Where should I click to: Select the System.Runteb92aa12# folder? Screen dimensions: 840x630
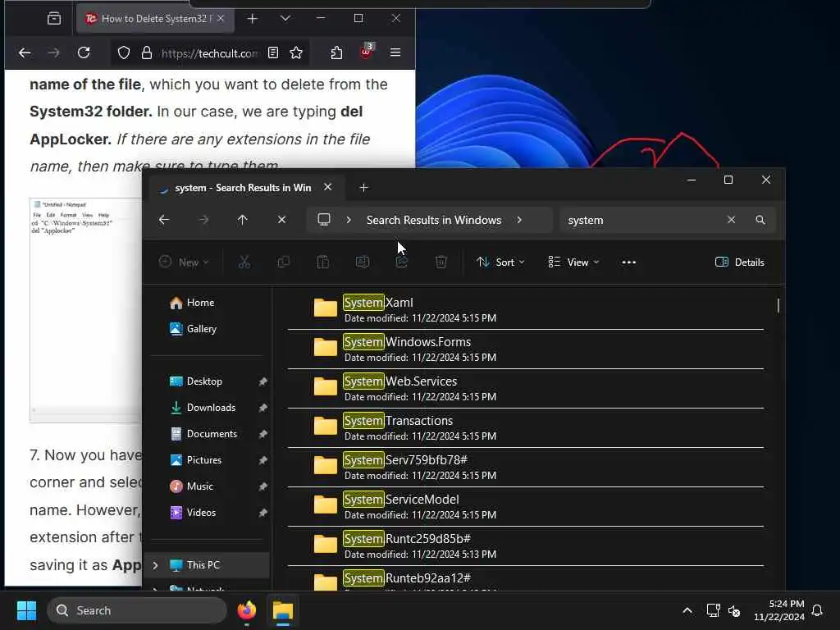(x=525, y=580)
